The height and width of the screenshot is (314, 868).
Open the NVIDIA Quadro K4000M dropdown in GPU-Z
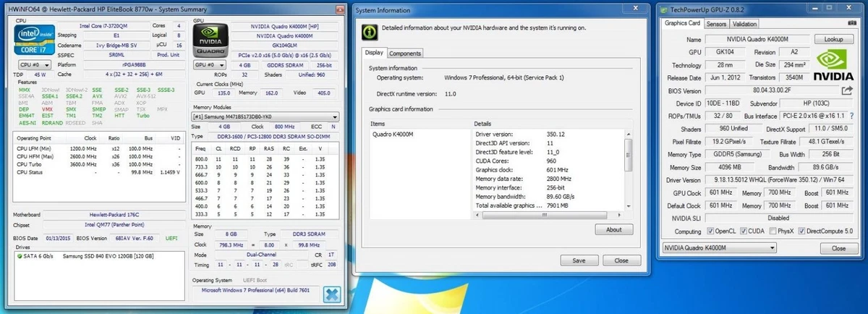[720, 247]
